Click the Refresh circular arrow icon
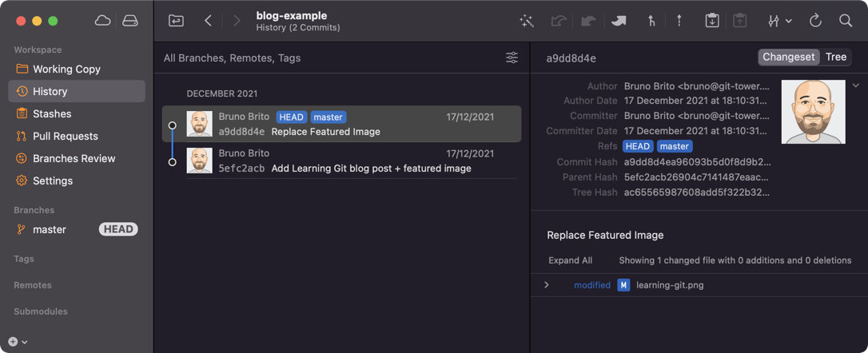The height and width of the screenshot is (353, 868). point(815,22)
